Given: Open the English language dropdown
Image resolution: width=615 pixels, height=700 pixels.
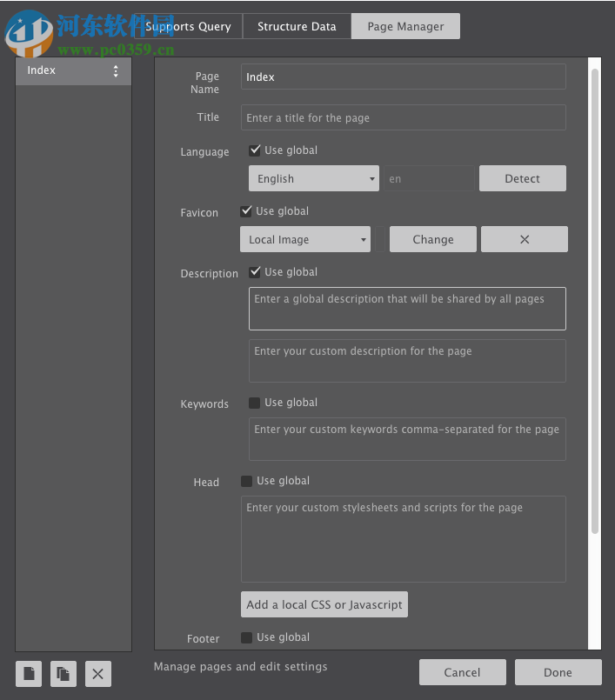Looking at the screenshot, I should point(314,178).
